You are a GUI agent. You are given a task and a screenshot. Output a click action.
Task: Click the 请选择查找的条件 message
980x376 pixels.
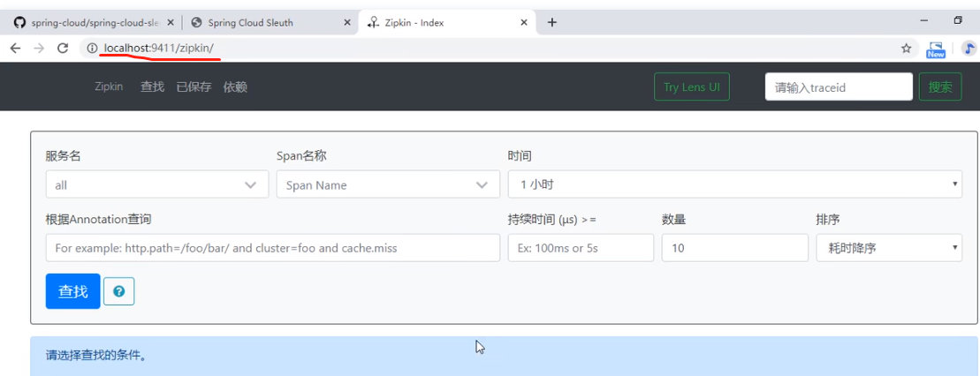click(96, 356)
